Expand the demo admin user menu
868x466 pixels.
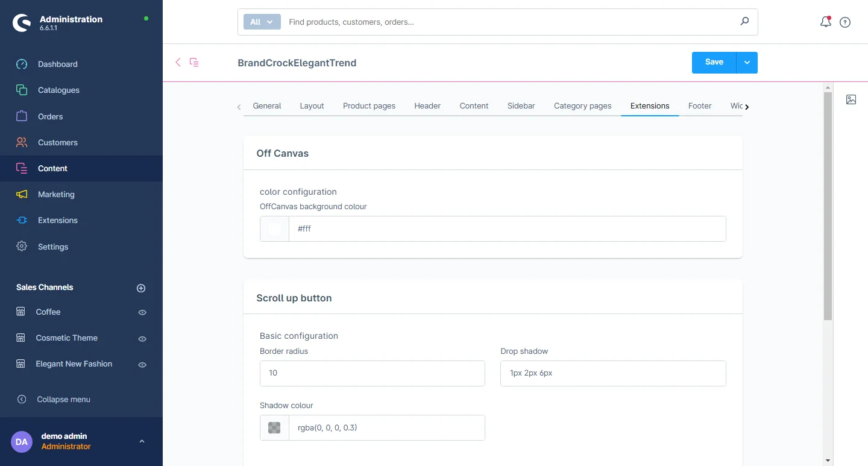pos(142,441)
